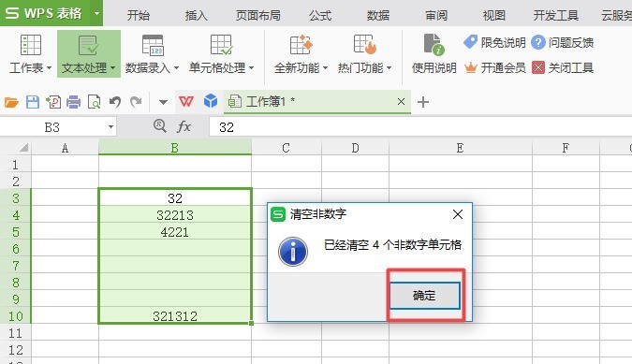The height and width of the screenshot is (364, 632).
Task: Expand the 工作表 dropdown arrow
Action: [50, 68]
